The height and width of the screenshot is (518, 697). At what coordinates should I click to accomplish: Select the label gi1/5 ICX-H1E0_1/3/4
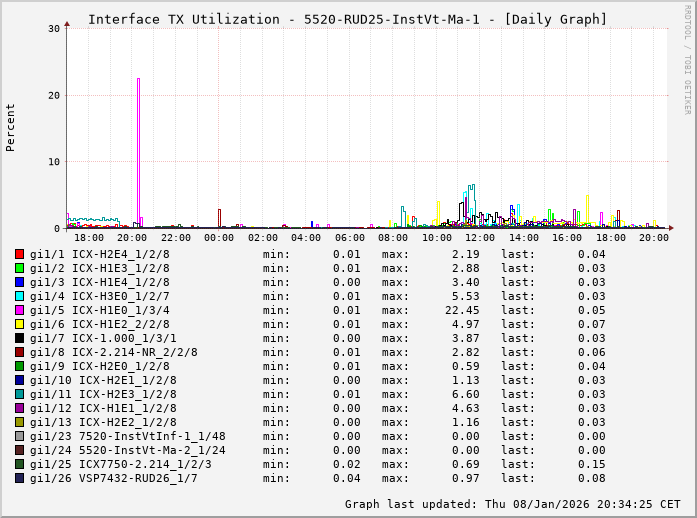pyautogui.click(x=100, y=310)
